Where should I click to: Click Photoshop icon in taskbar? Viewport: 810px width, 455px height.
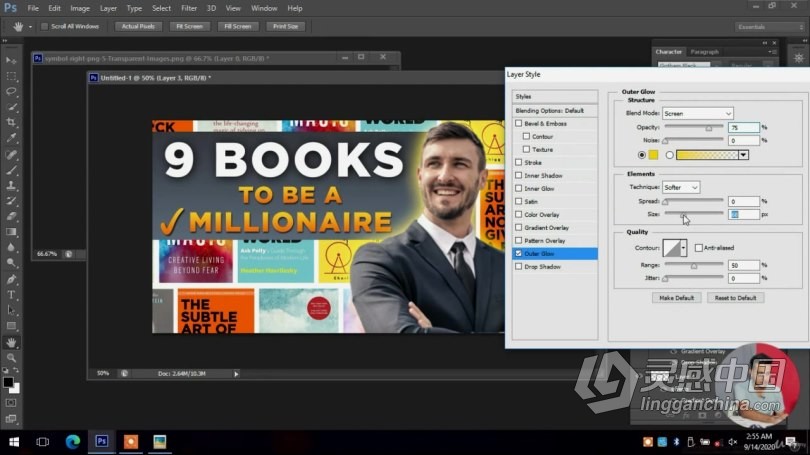pos(102,442)
